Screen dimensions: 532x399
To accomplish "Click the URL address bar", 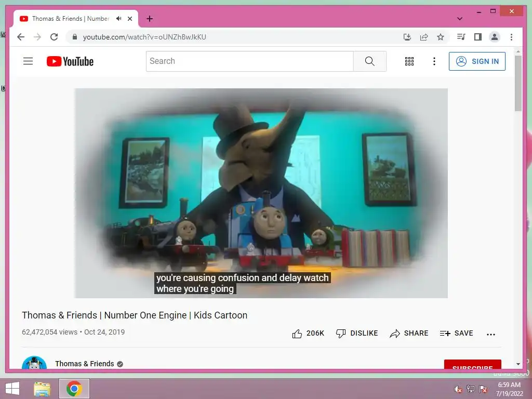I will tap(237, 37).
